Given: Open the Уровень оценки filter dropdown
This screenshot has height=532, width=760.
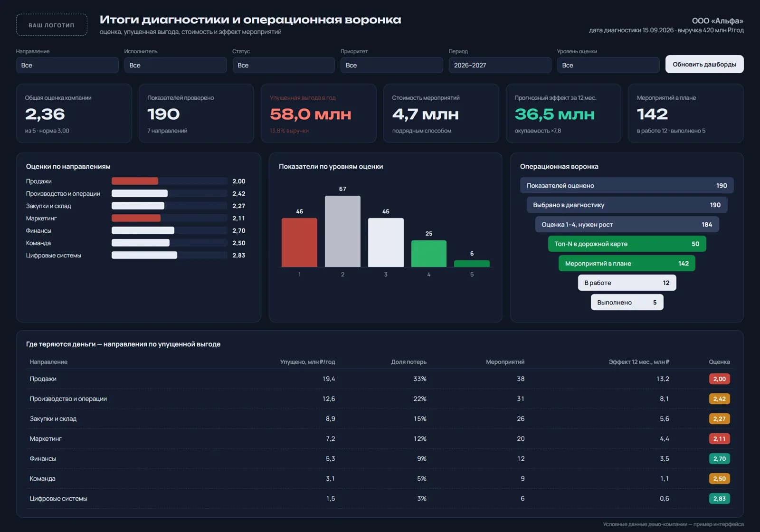Looking at the screenshot, I should pos(608,65).
